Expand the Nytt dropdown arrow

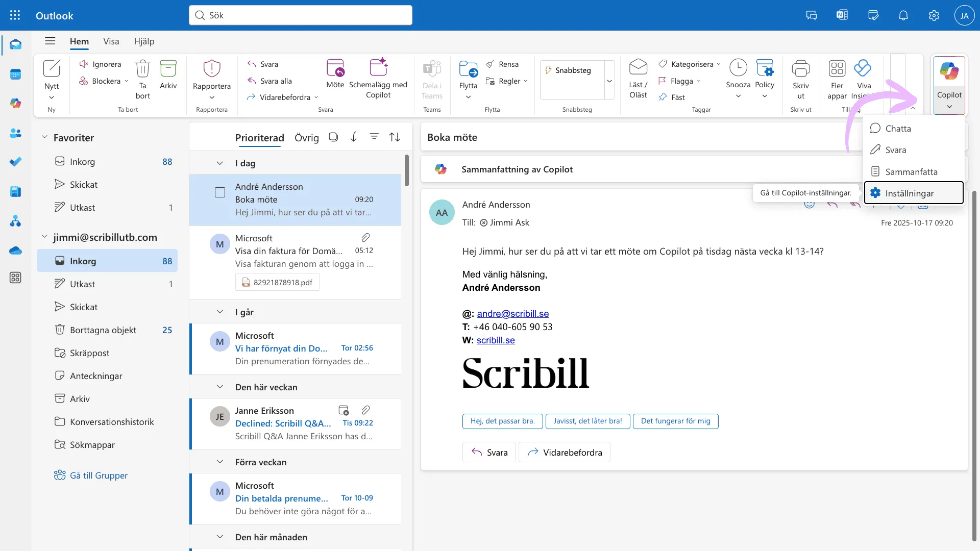[x=52, y=97]
